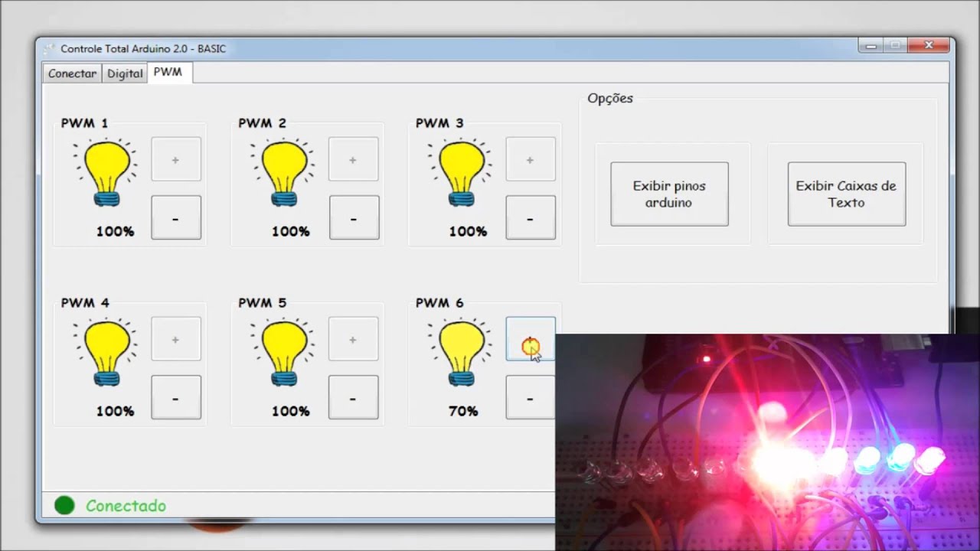Image resolution: width=980 pixels, height=551 pixels.
Task: Click the Conectado status text
Action: [126, 506]
